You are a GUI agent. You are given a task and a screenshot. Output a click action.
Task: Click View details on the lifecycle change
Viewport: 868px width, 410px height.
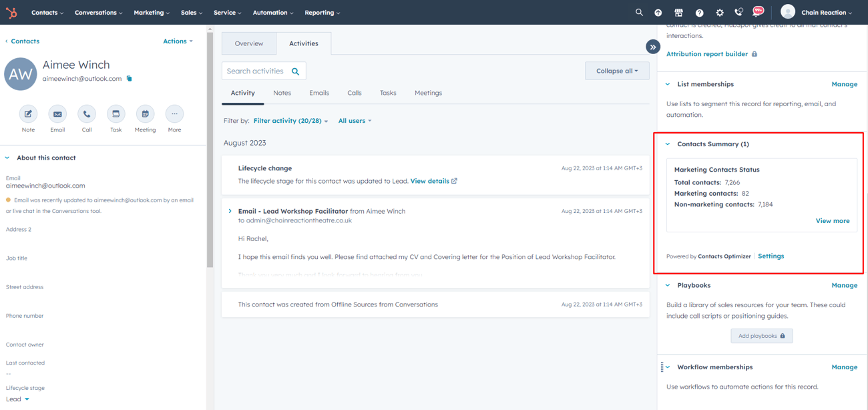click(x=430, y=180)
